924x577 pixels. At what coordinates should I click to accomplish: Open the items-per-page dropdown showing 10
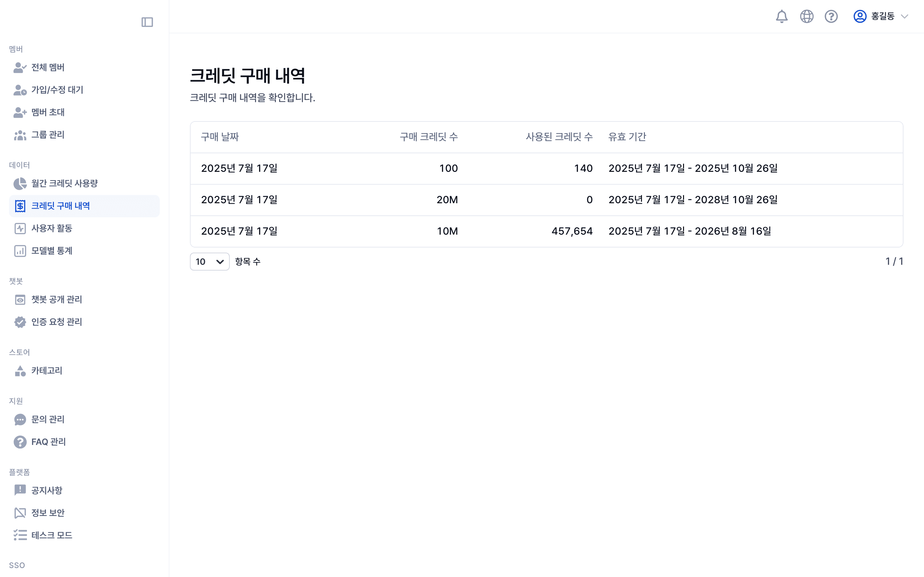pos(209,261)
